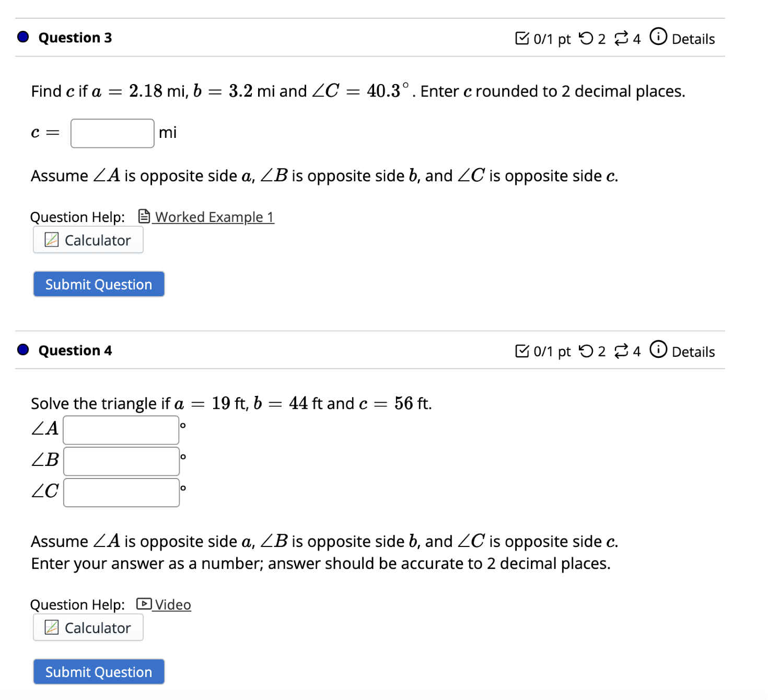Click inside the c answer field
768x700 pixels.
click(x=111, y=133)
